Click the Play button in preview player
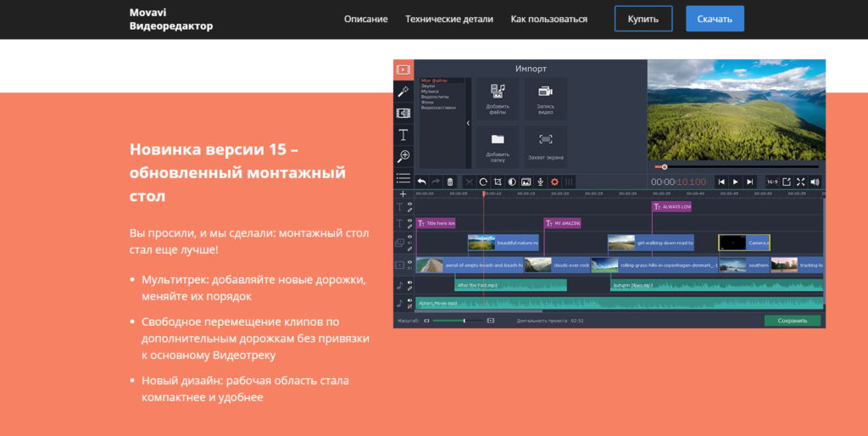 (735, 182)
